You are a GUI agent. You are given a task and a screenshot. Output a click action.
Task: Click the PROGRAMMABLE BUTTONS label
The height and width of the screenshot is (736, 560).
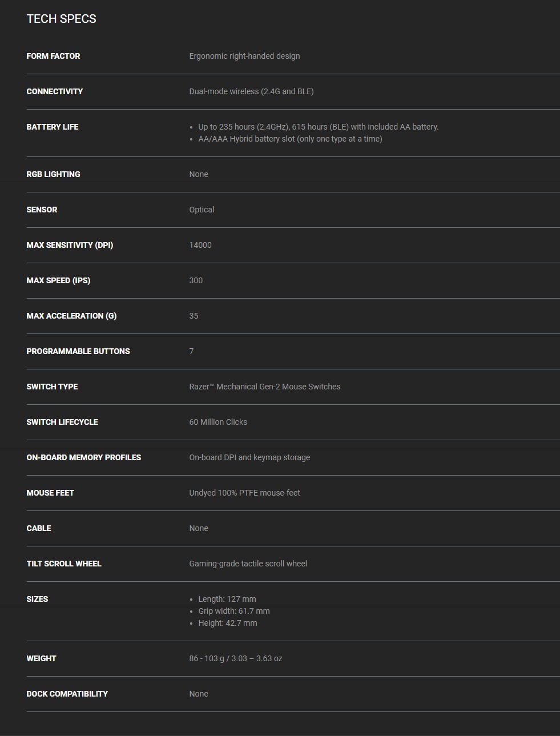click(x=78, y=351)
